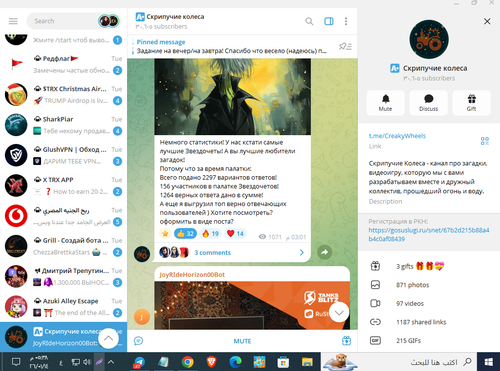Image resolution: width=500 pixels, height=371 pixels.
Task: Open the GlushVPN chat
Action: (x=63, y=155)
